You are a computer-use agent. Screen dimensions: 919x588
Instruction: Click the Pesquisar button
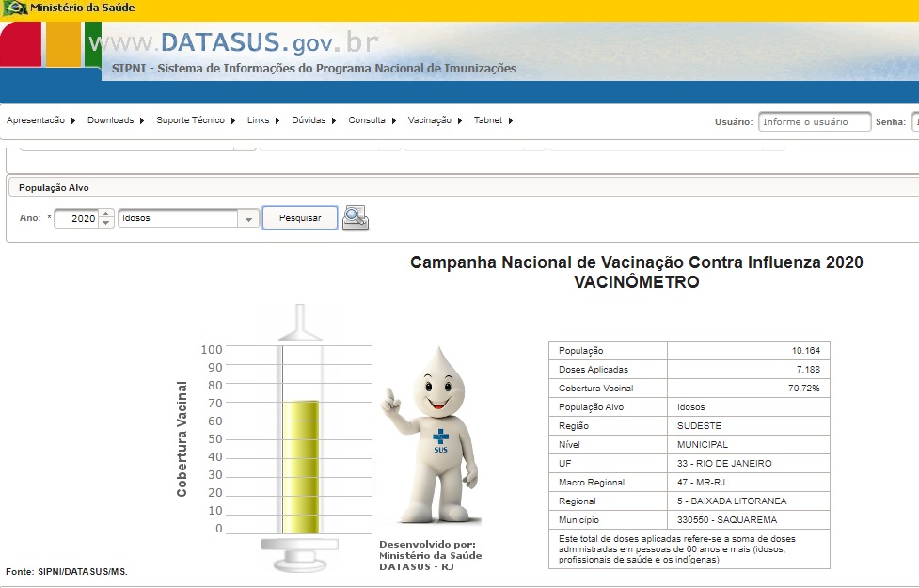pos(300,218)
